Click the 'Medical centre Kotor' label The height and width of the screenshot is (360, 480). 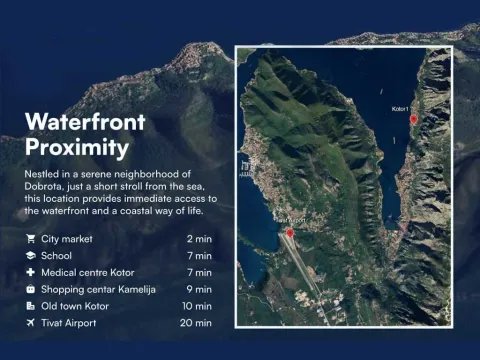(x=88, y=273)
